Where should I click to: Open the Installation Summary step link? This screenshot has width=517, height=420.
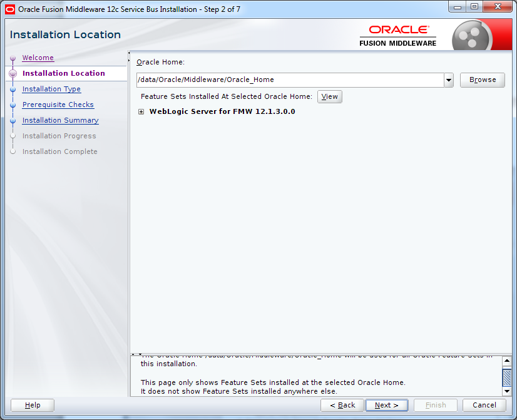60,120
